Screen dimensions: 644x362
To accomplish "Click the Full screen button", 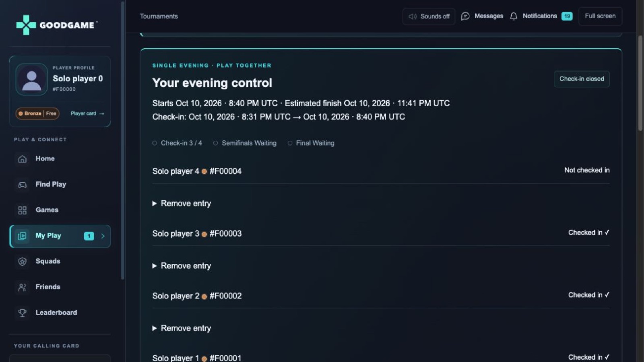I will point(600,16).
